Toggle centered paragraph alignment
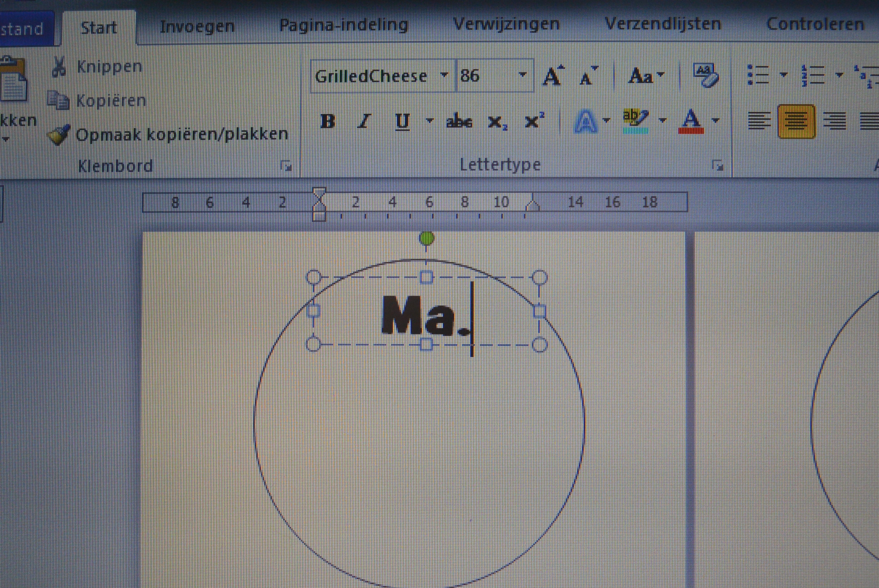The width and height of the screenshot is (879, 588). tap(796, 122)
